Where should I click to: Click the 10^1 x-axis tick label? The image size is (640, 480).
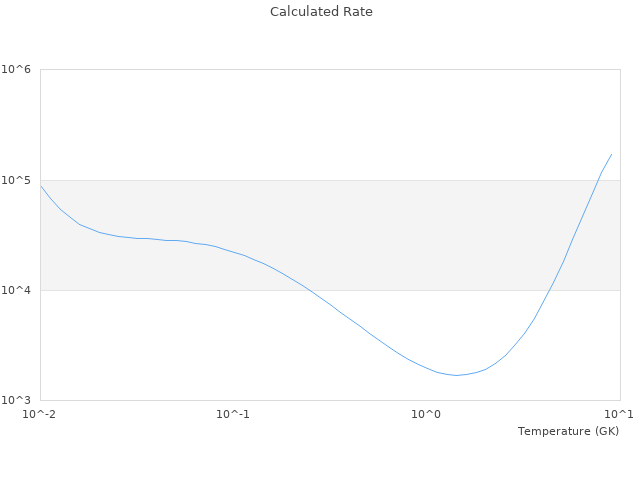click(x=619, y=414)
